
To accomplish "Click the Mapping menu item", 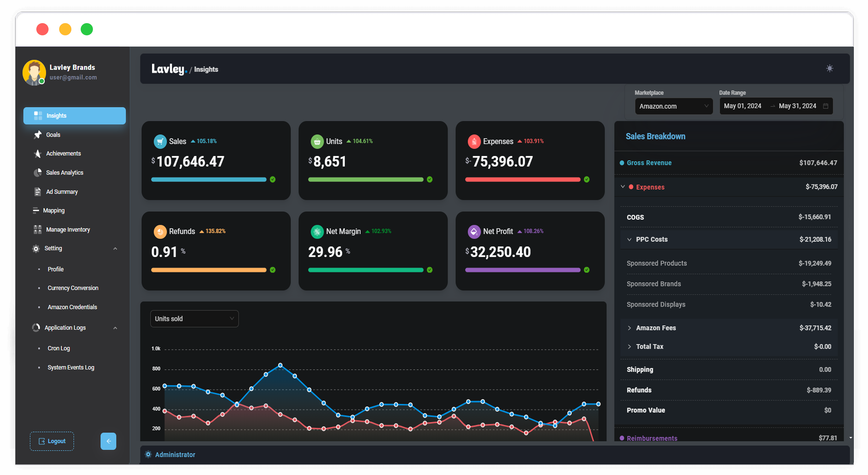I will point(75,211).
